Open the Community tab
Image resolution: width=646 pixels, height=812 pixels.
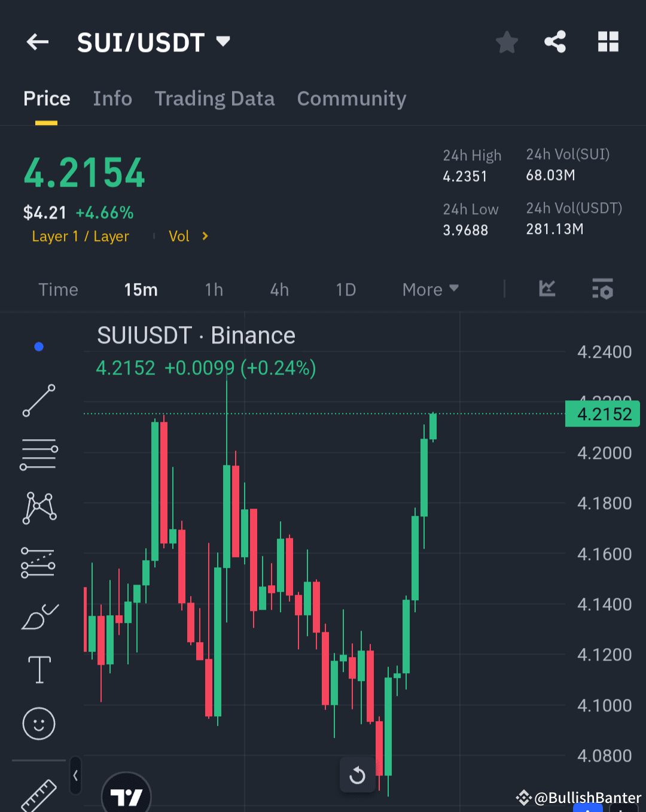(x=352, y=98)
